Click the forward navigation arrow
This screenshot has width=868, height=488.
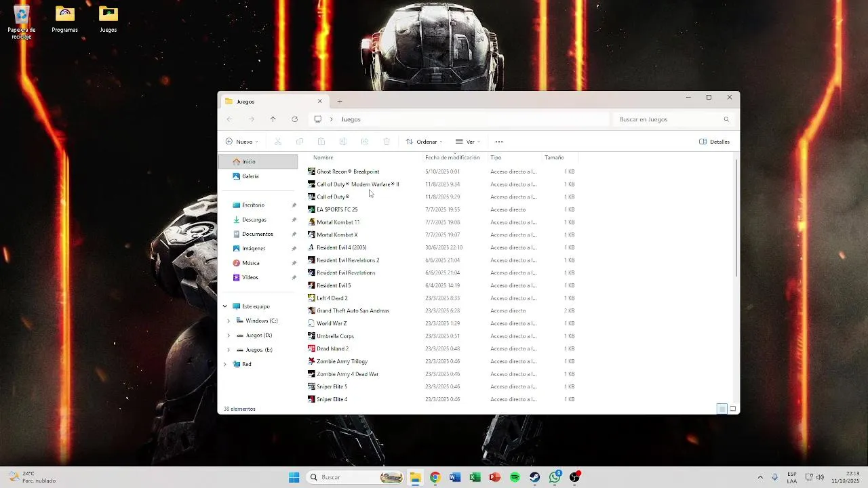[x=252, y=119]
